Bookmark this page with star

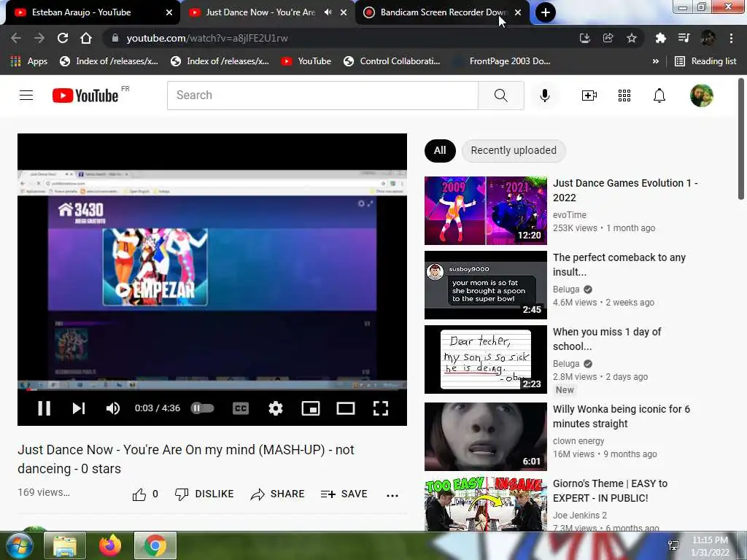632,38
